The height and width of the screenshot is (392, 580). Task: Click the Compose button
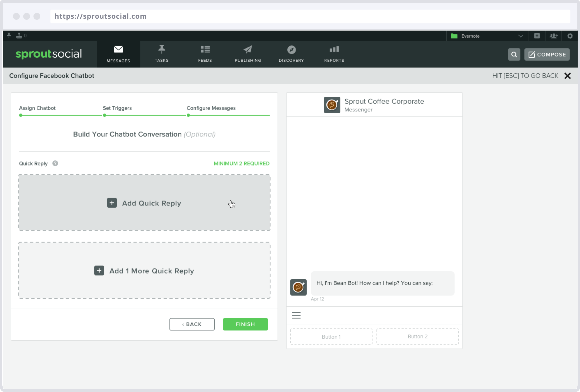click(x=547, y=55)
